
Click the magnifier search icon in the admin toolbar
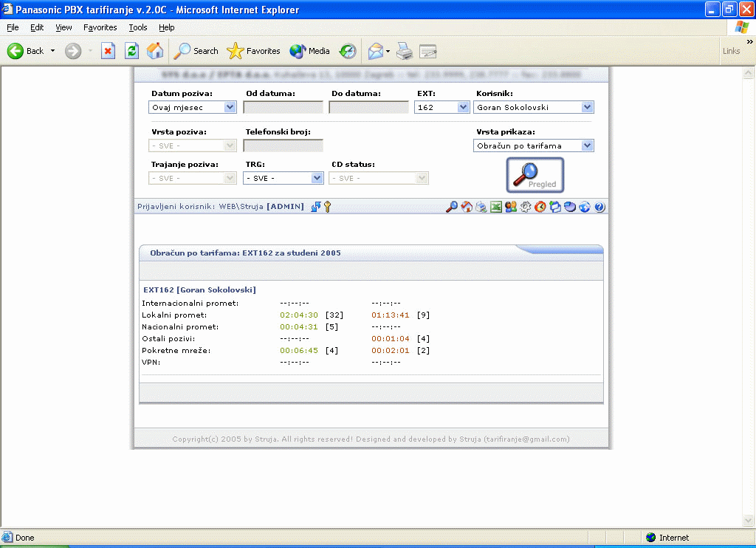pos(451,207)
